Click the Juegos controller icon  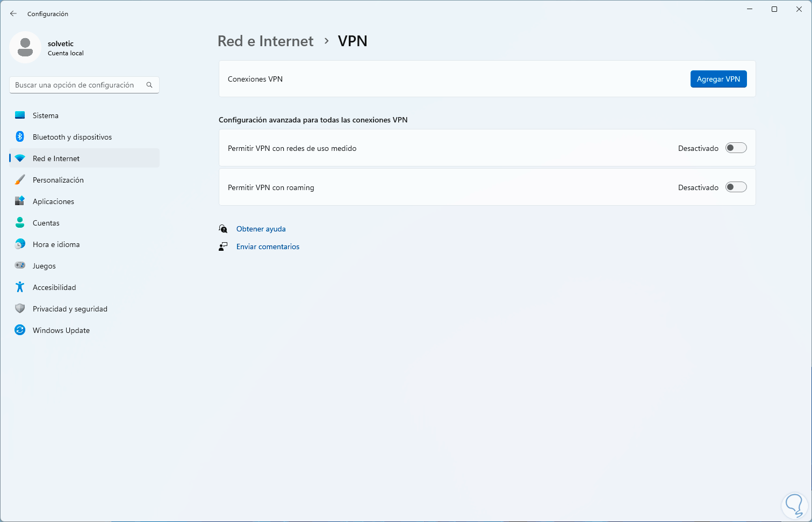point(20,266)
